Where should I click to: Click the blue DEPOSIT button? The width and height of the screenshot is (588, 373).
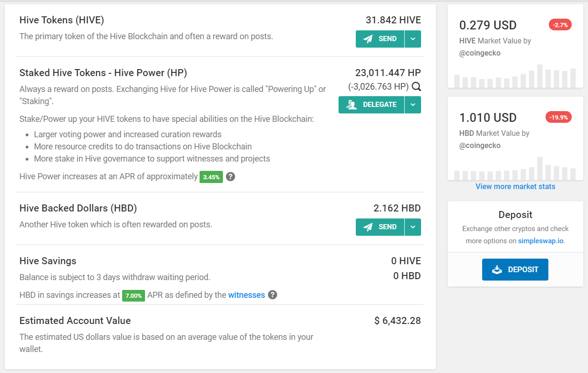point(515,270)
